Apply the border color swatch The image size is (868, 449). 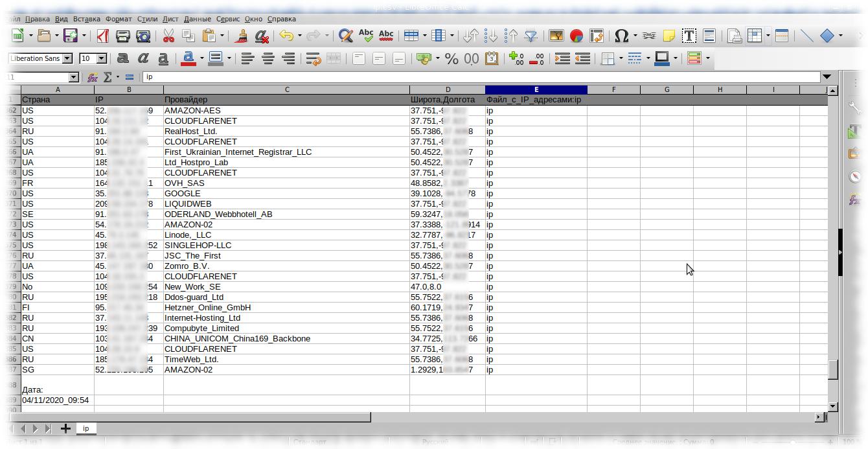(662, 58)
